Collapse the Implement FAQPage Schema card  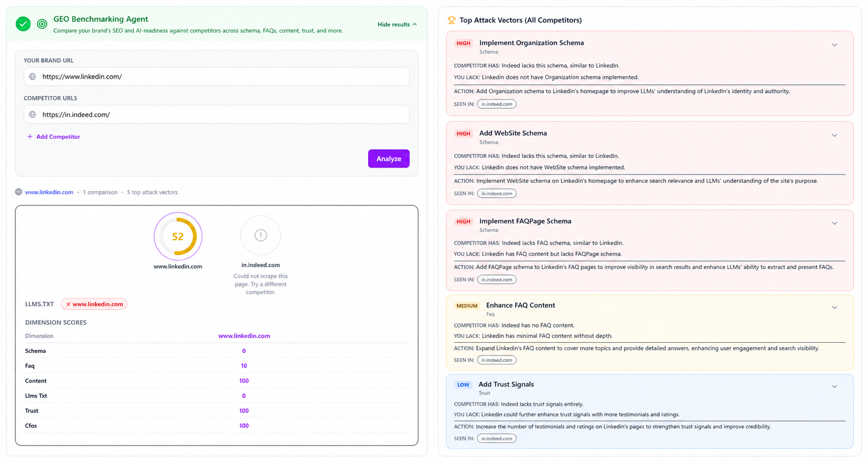click(x=835, y=223)
